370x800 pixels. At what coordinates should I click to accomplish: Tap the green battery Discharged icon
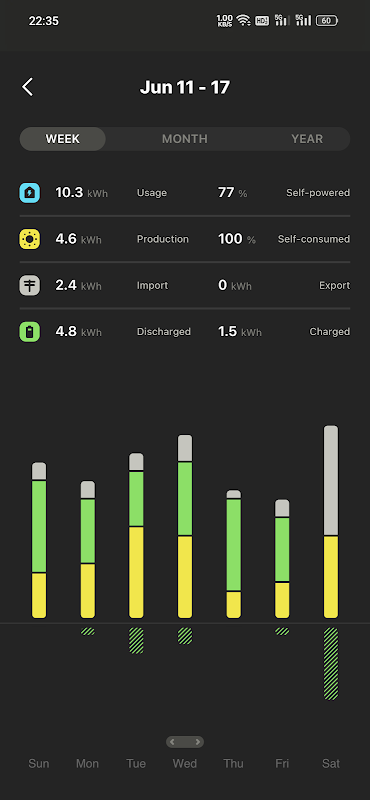pyautogui.click(x=30, y=332)
